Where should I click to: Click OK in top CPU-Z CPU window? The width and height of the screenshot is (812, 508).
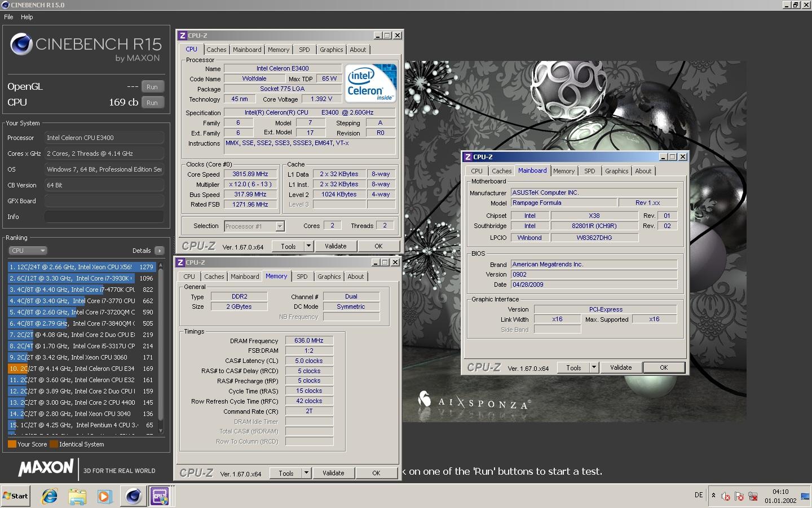(378, 246)
